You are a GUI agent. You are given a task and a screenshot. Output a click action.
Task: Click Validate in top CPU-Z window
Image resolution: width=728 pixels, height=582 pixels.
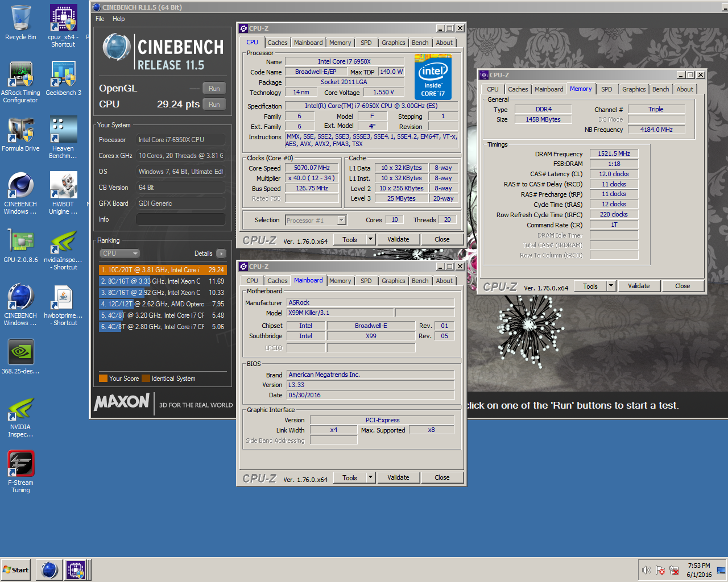click(x=398, y=239)
